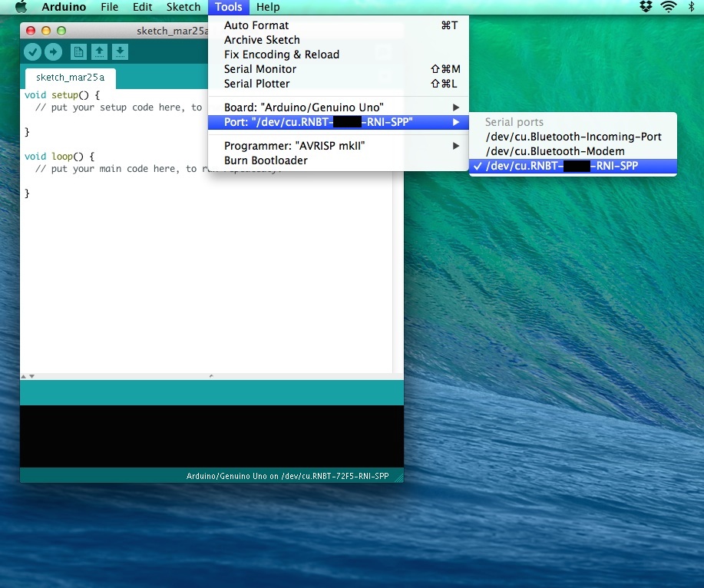704x588 pixels.
Task: Open the Help menu
Action: coord(268,7)
